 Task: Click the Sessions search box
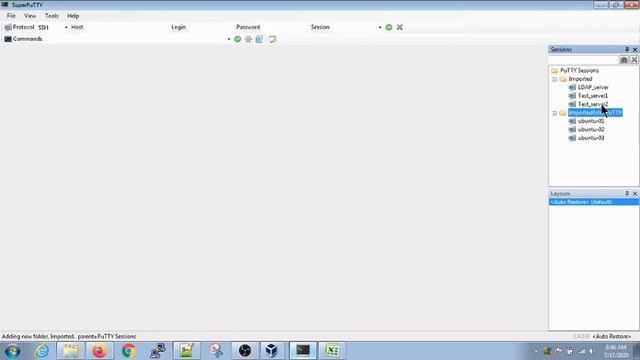coord(584,60)
